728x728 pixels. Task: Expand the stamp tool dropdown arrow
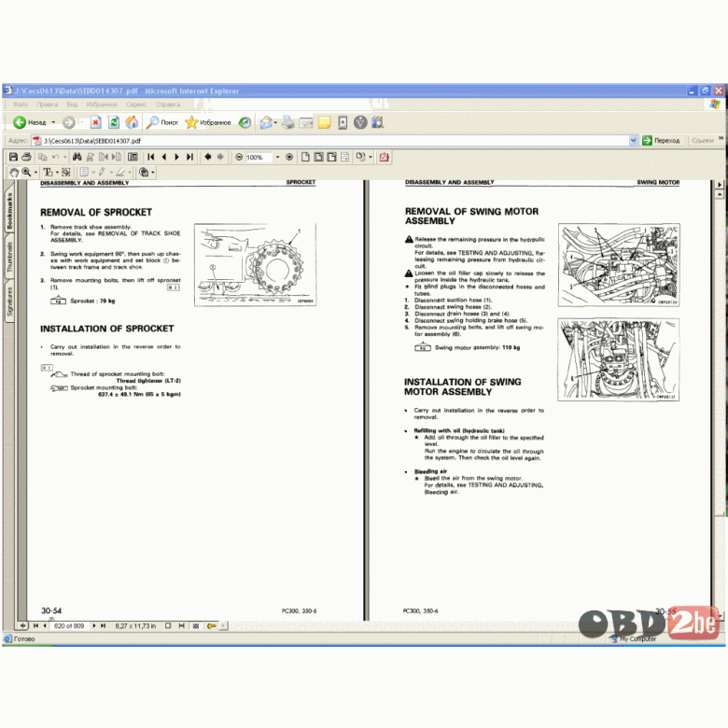pos(153,173)
